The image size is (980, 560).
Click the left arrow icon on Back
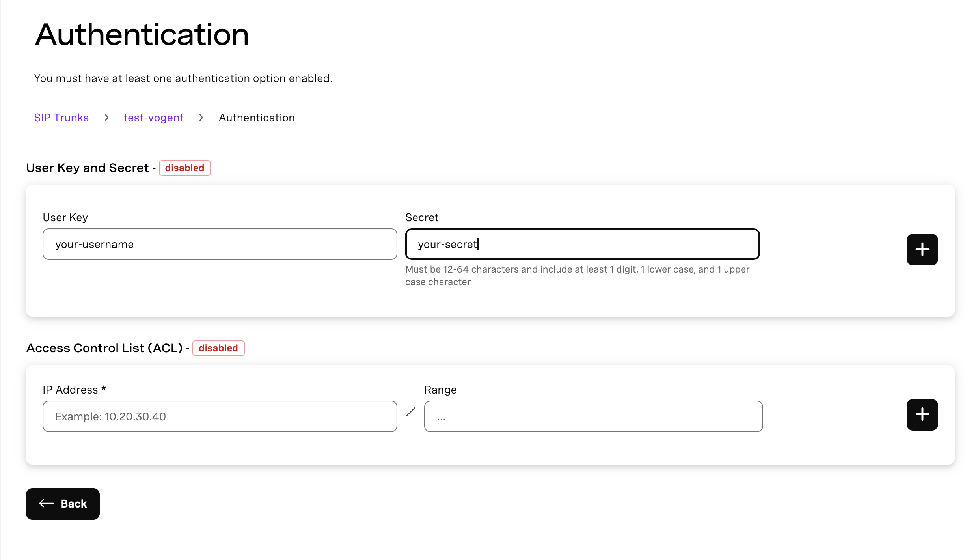pyautogui.click(x=46, y=503)
